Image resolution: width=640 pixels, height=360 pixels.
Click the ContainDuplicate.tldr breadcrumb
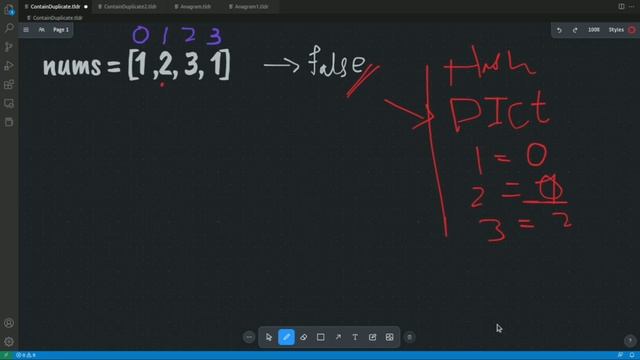[55, 18]
